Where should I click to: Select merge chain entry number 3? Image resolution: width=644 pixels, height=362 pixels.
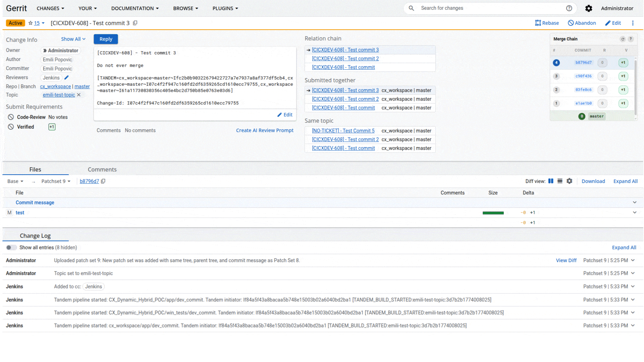[x=556, y=76]
